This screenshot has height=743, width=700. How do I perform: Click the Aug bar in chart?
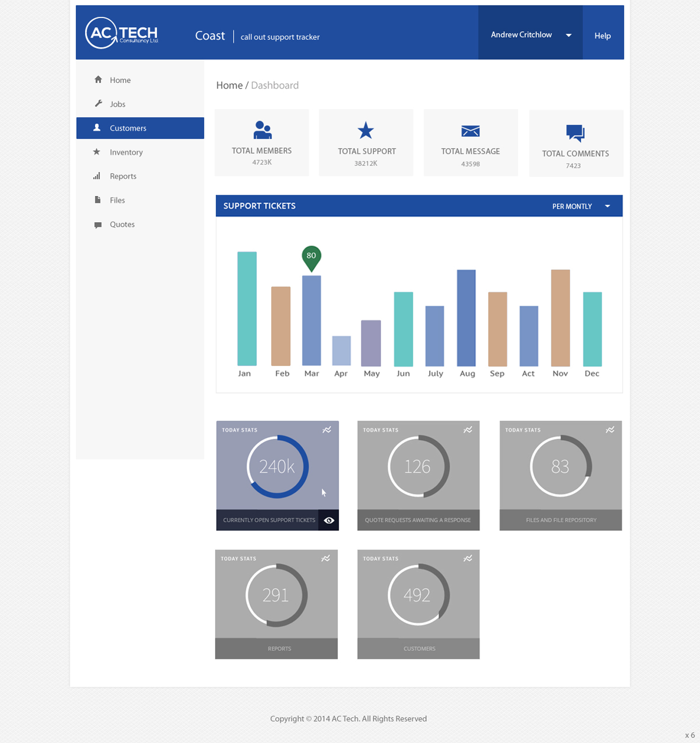[466, 318]
